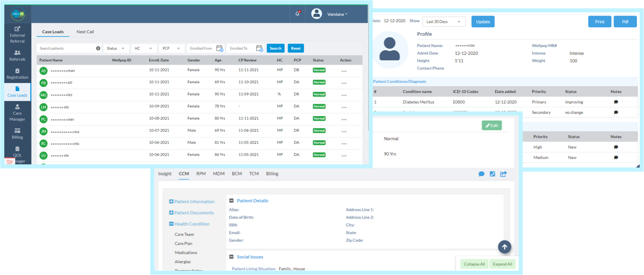Image resolution: width=644 pixels, height=275 pixels.
Task: Click the Enrolled From calendar icon
Action: click(219, 48)
